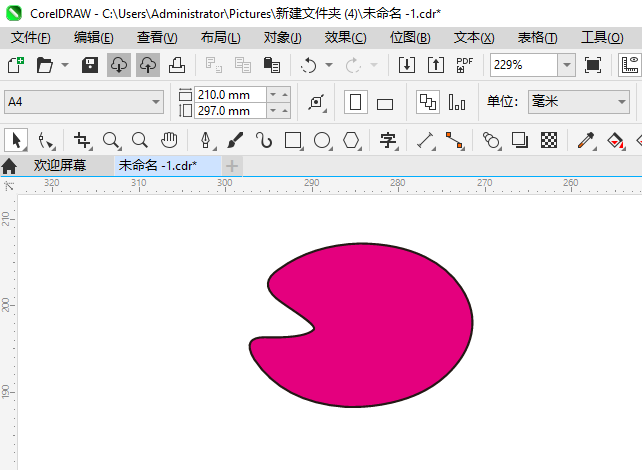
Task: Open the 工具(O) menu
Action: click(602, 38)
